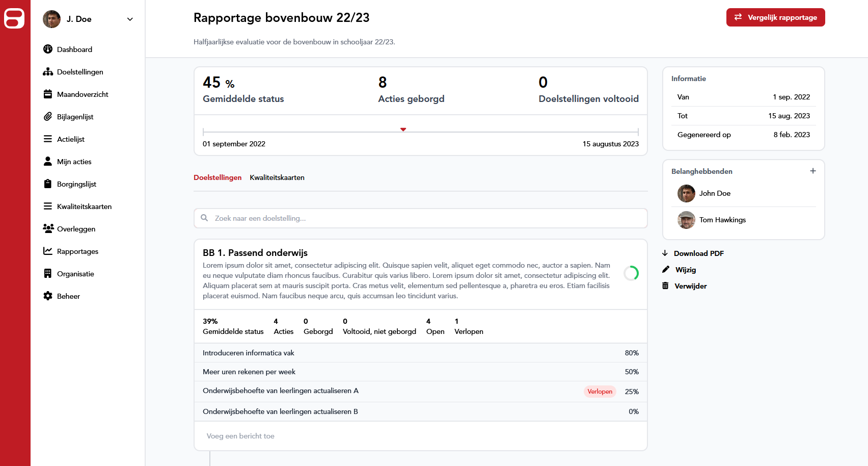The width and height of the screenshot is (868, 466).
Task: Click the Borgingslijst clipboard icon
Action: 48,184
